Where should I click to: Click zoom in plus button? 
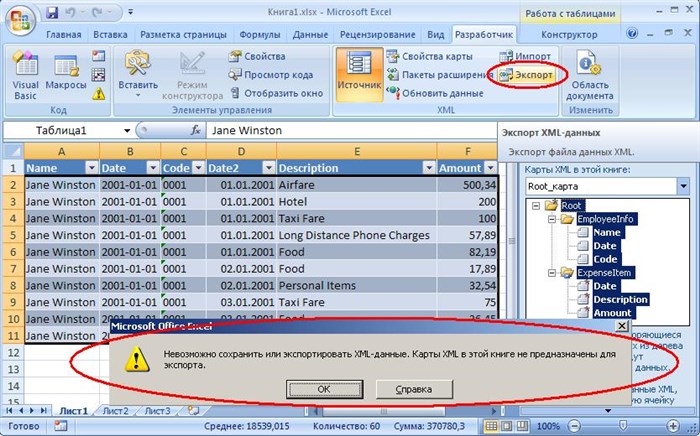click(674, 426)
